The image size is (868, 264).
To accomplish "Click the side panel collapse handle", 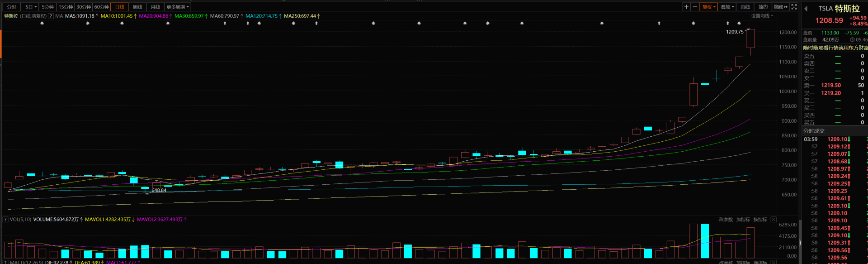I will [x=800, y=243].
